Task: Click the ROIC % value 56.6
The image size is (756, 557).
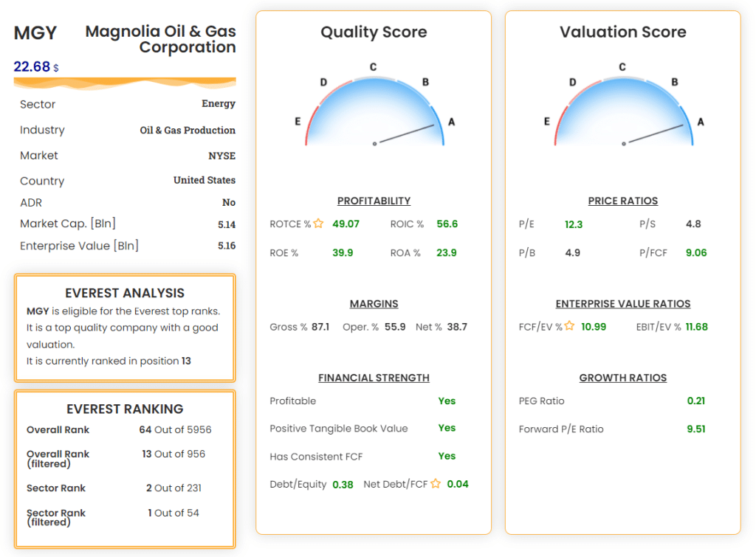Action: 447,224
